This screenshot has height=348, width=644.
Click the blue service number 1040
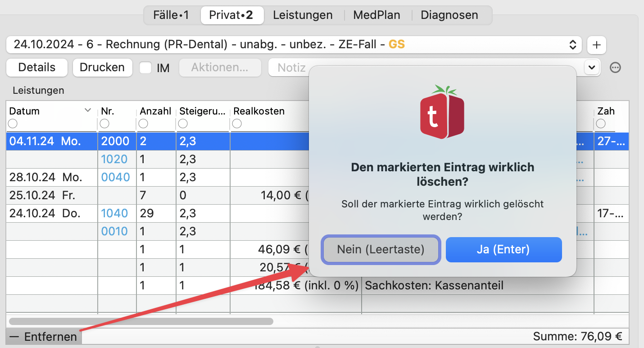tap(114, 213)
